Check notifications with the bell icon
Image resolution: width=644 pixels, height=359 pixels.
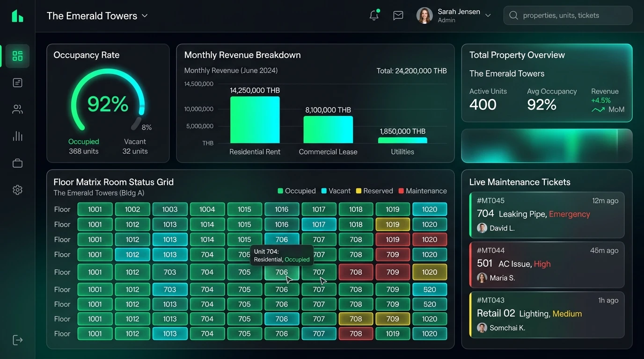(x=374, y=15)
